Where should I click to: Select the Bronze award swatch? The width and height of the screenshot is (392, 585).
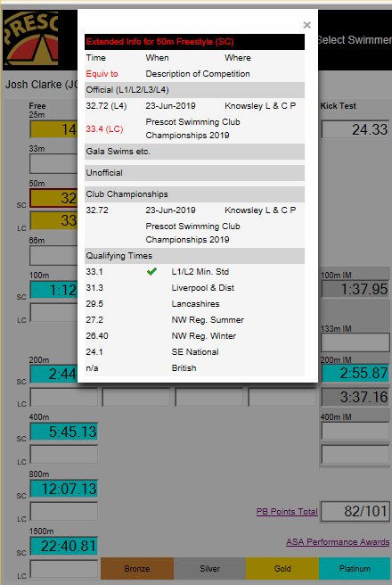137,569
